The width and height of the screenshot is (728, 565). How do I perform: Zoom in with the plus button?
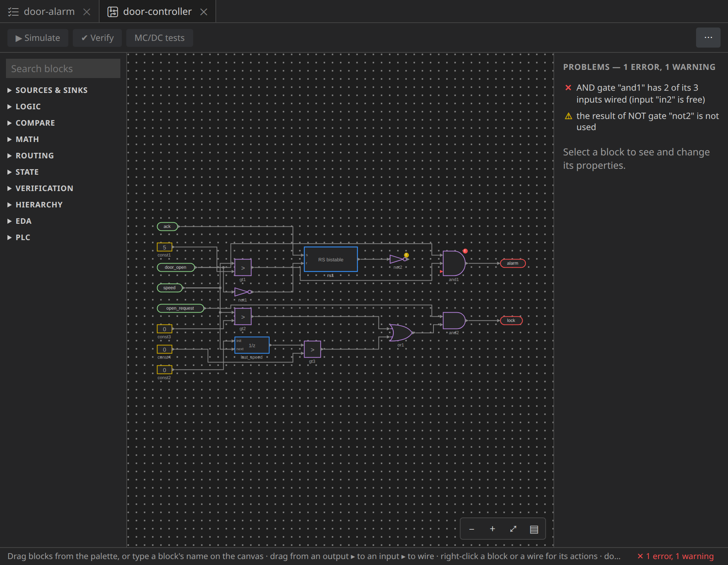(493, 529)
